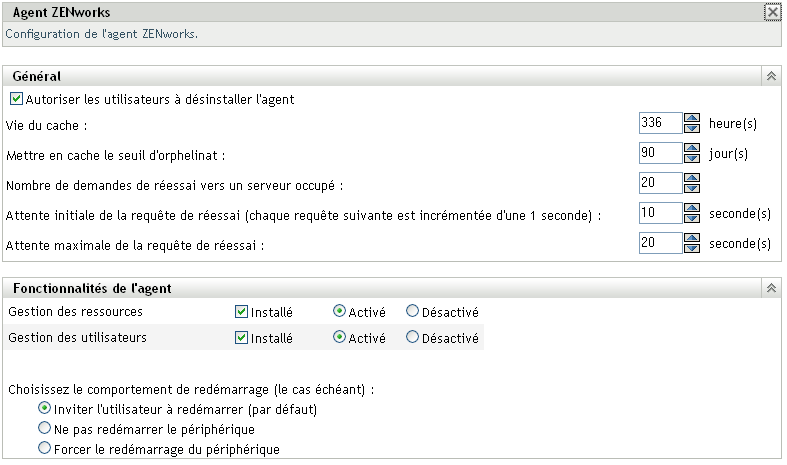The width and height of the screenshot is (787, 465).
Task: Uncheck Autoriser les utilisateurs à désinstaller l'agent
Action: [x=16, y=99]
